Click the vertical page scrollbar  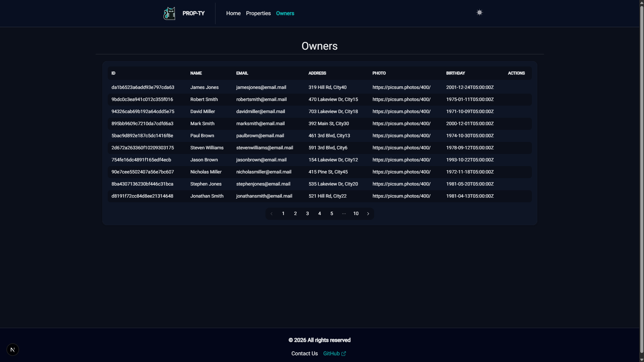click(642, 168)
